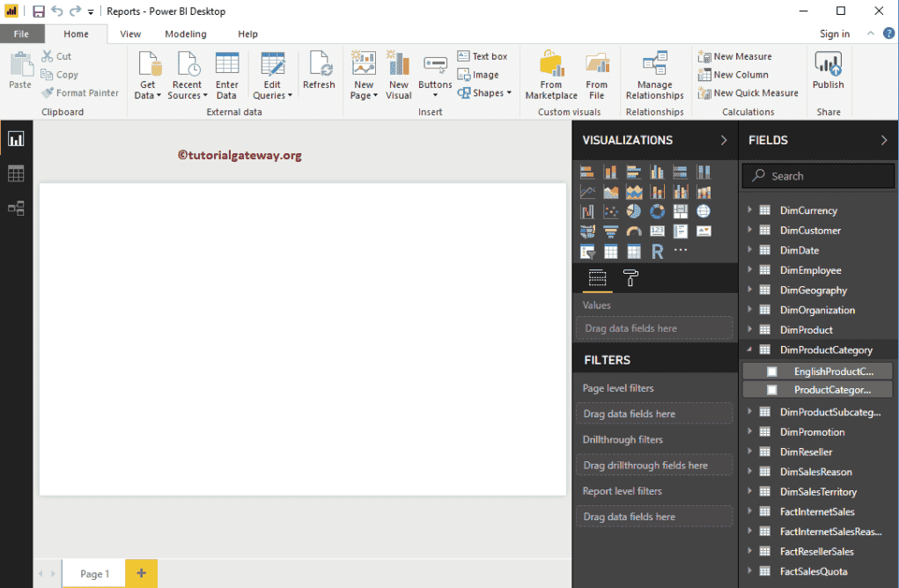This screenshot has width=899, height=588.
Task: Open Relationships view in left sidebar
Action: pos(16,209)
